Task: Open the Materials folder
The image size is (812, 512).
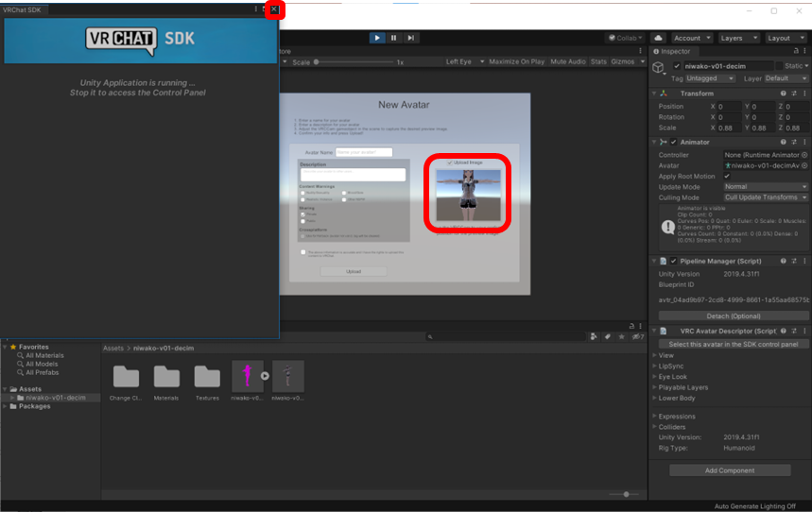Action: pos(166,378)
